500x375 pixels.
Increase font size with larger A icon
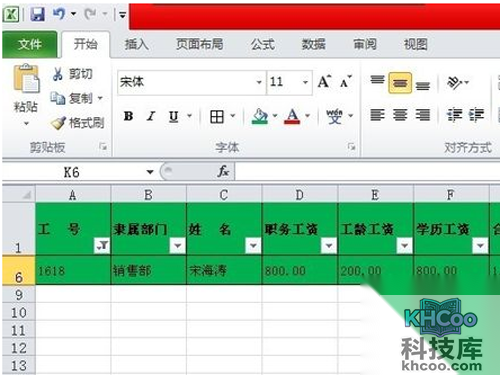click(324, 82)
